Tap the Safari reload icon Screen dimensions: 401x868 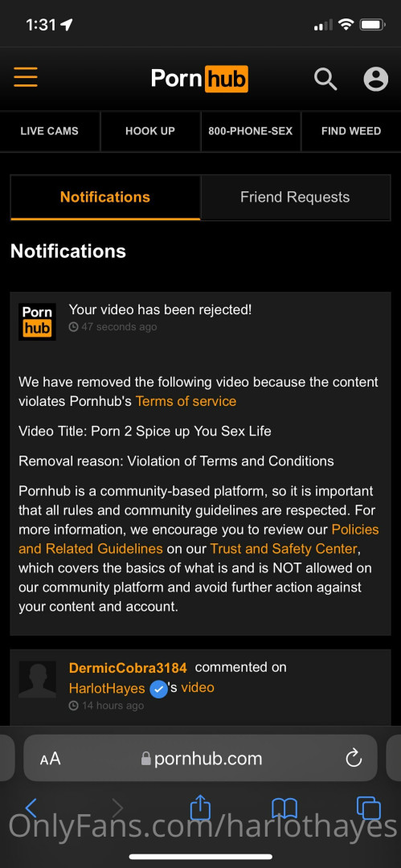354,758
